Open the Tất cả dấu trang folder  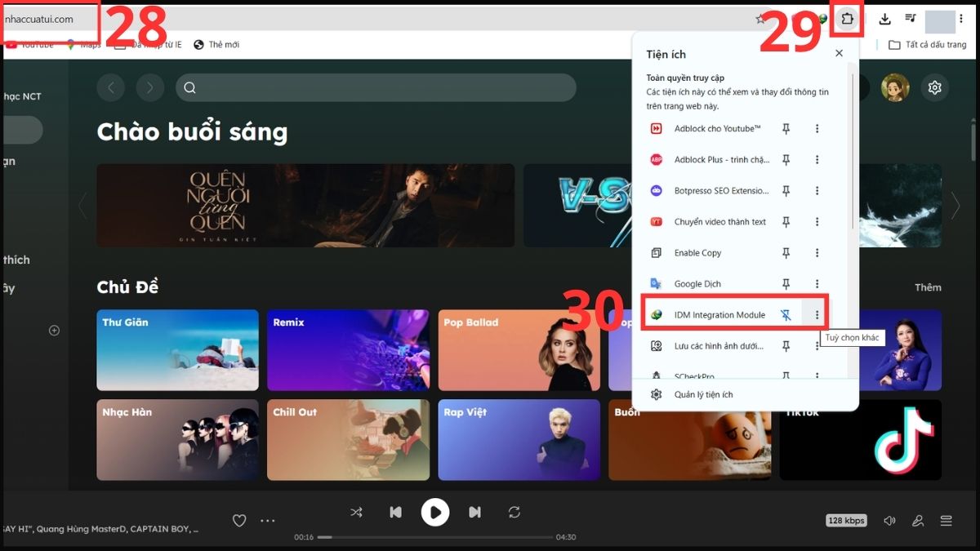(928, 45)
